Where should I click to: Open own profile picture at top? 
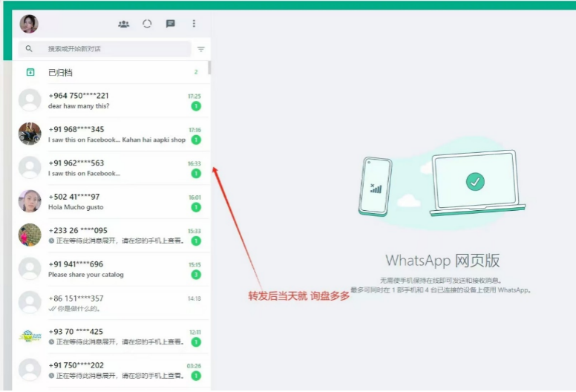pyautogui.click(x=29, y=24)
